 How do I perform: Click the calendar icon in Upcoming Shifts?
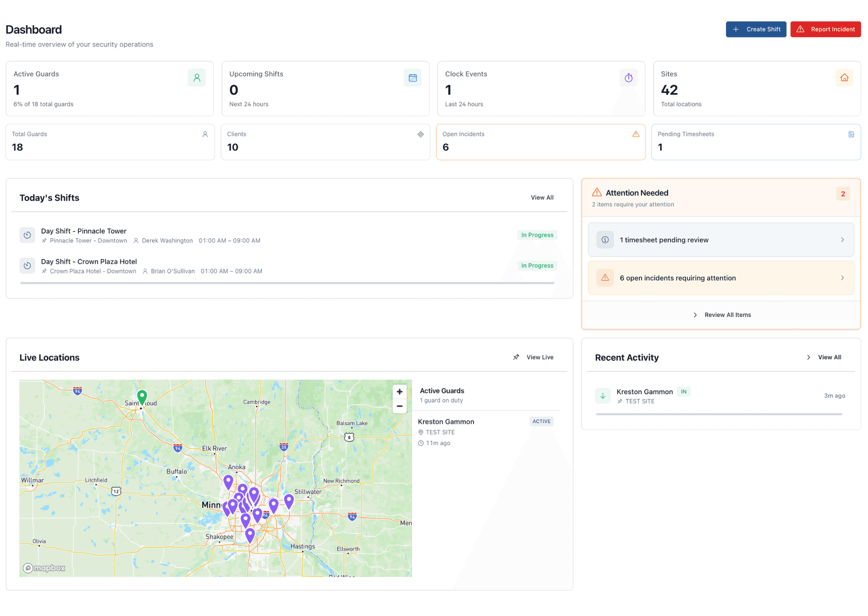pyautogui.click(x=412, y=78)
